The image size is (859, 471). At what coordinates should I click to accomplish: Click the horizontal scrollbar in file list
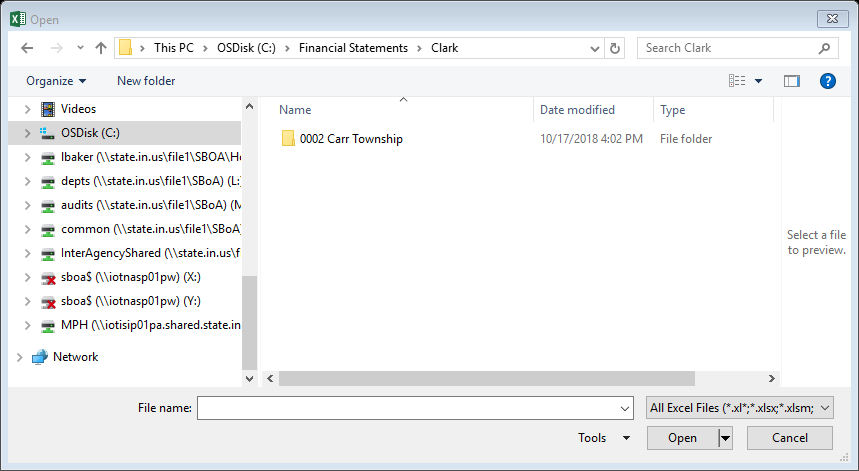tap(486, 378)
